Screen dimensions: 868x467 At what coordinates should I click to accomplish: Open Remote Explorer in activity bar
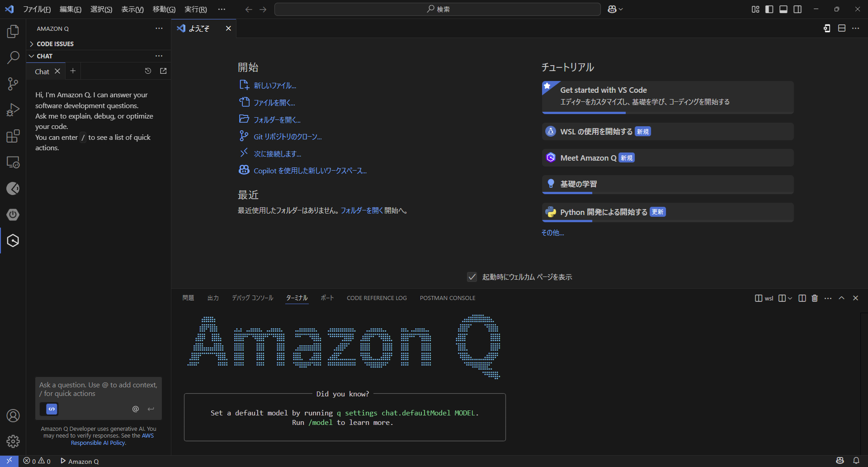13,162
